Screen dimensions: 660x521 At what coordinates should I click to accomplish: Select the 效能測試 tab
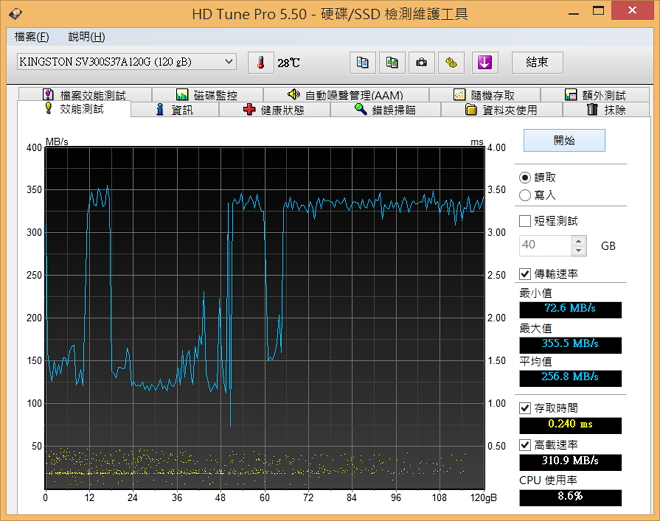point(74,109)
